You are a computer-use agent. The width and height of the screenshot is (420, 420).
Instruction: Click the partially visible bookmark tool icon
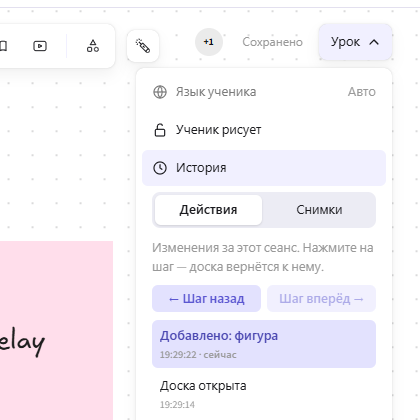tap(3, 46)
